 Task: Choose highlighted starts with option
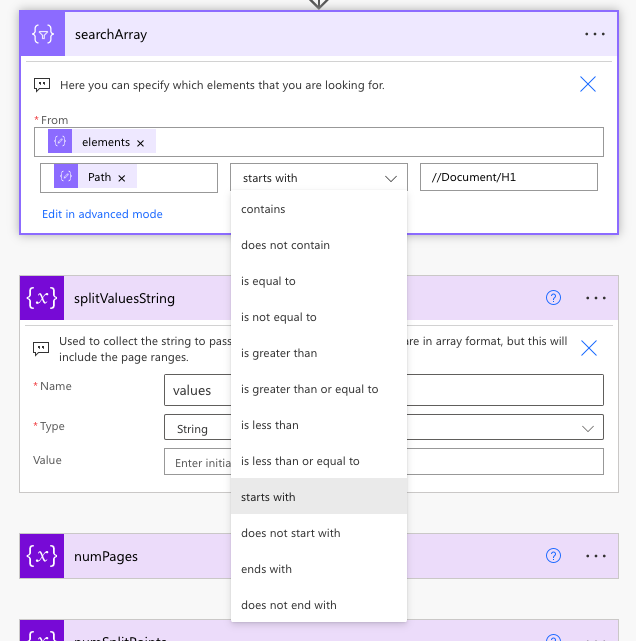coord(319,497)
